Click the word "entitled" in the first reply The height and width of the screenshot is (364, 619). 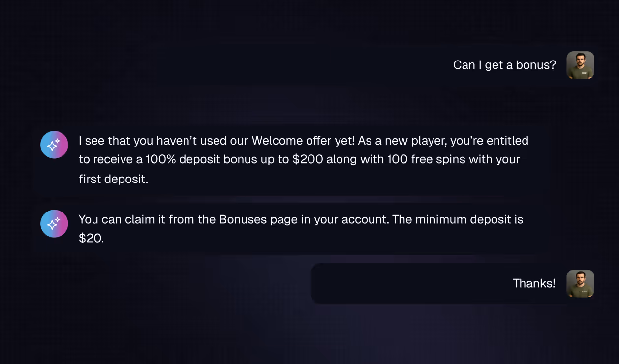click(x=507, y=141)
